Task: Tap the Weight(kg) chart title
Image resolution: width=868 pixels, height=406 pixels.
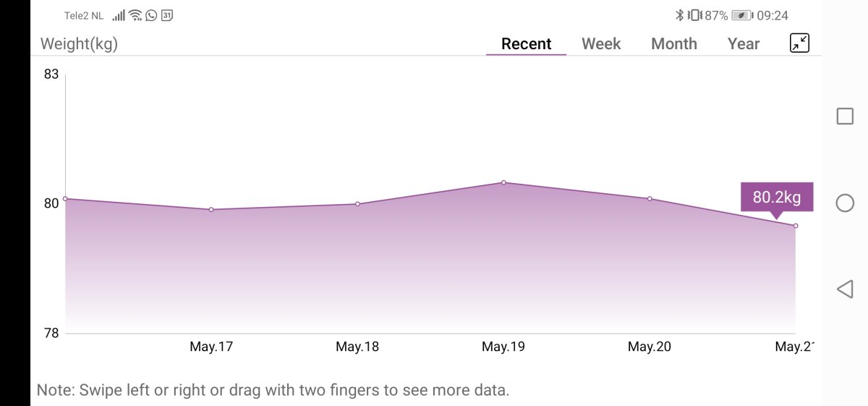Action: click(79, 43)
